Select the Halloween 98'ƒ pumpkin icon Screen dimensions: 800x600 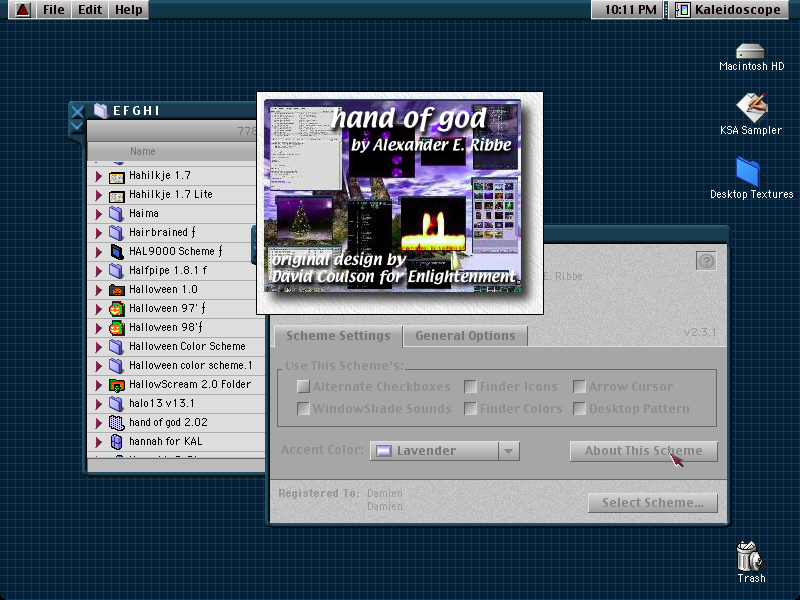[117, 328]
